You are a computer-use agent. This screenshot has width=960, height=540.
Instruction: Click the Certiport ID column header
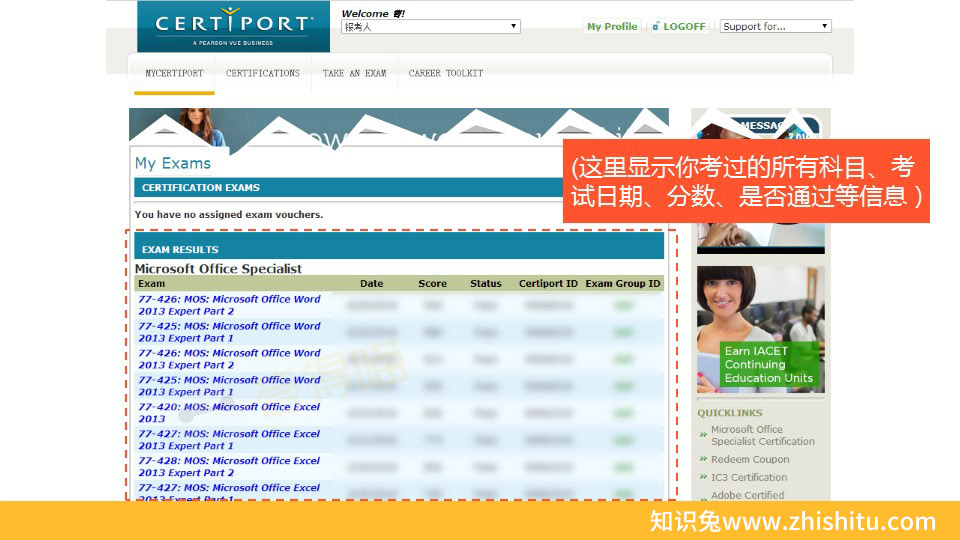pos(548,283)
